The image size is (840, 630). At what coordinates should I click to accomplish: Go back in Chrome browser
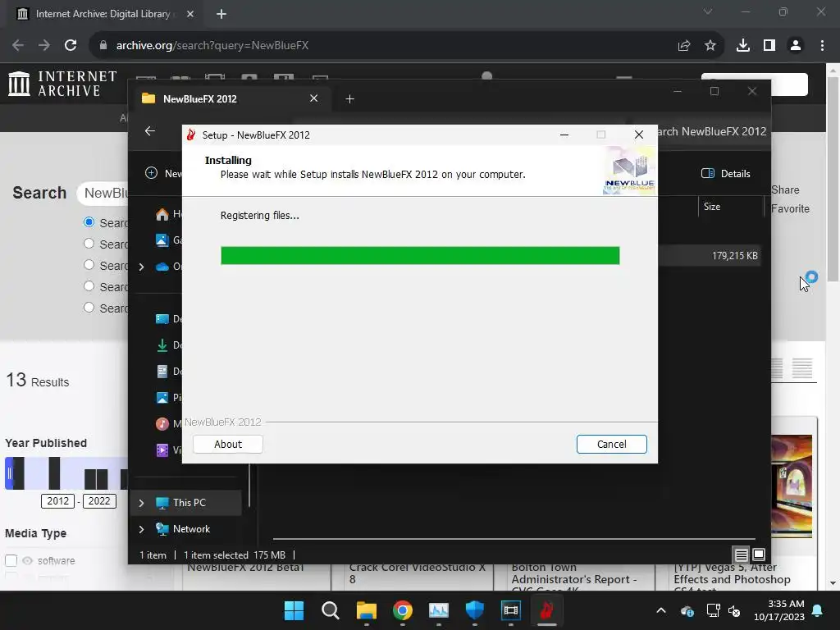18,46
